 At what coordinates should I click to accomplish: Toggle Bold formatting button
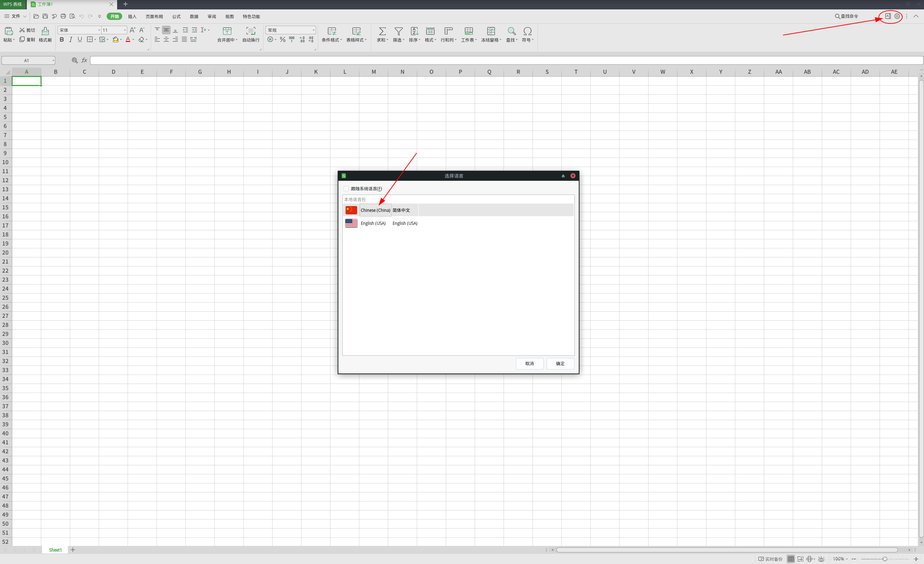point(62,40)
